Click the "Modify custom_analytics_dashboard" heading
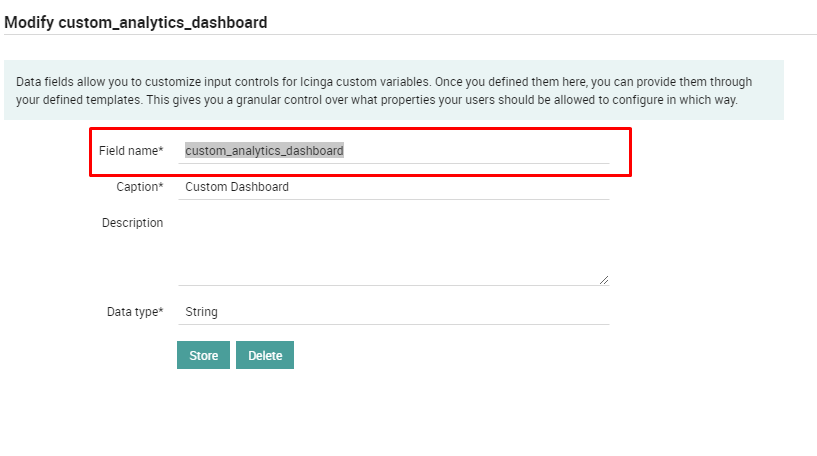 click(136, 22)
